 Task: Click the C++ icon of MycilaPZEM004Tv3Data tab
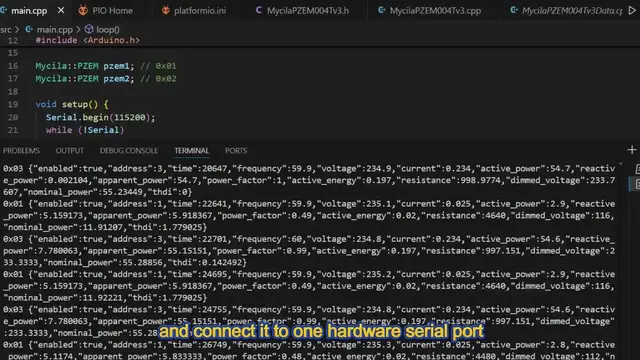click(x=514, y=10)
